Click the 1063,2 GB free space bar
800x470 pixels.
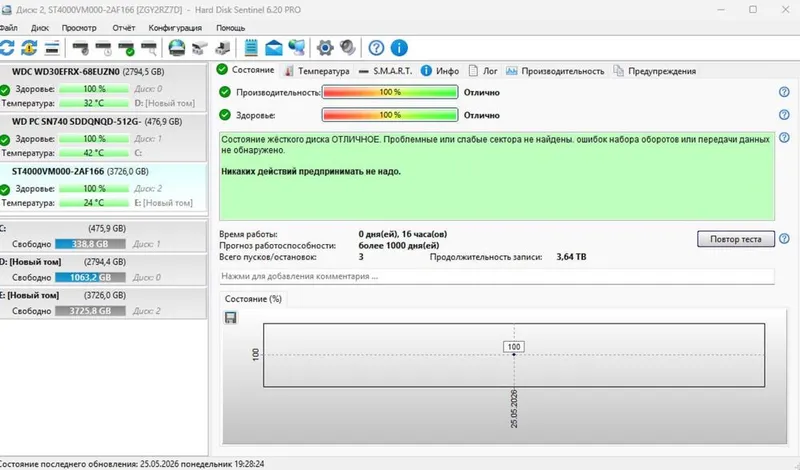90,277
